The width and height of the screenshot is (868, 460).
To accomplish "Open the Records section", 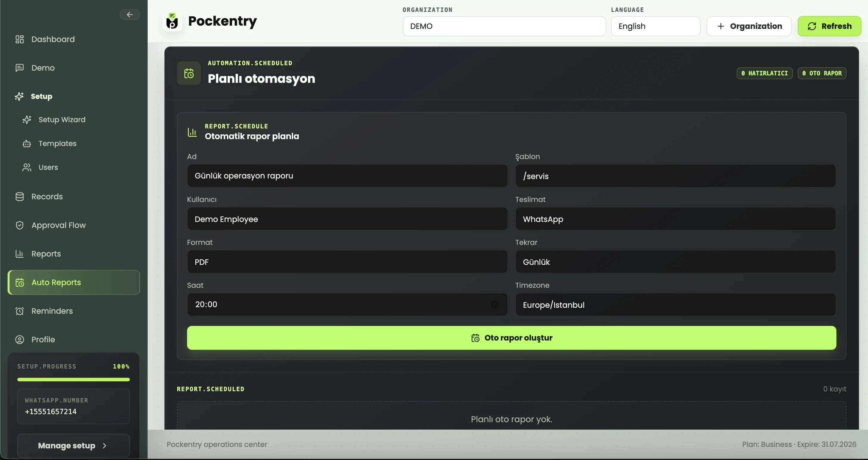I will click(74, 196).
